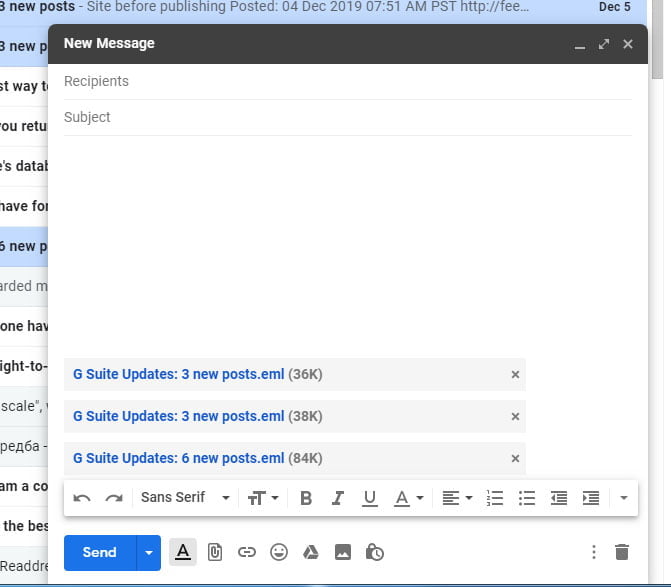
Task: Remove the 84K attachment
Action: point(515,459)
